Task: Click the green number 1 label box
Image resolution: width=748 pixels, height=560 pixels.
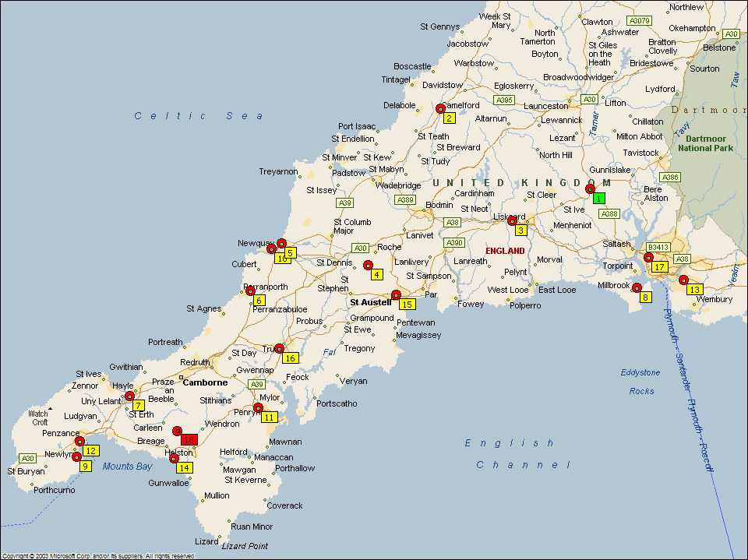Action: 598,198
